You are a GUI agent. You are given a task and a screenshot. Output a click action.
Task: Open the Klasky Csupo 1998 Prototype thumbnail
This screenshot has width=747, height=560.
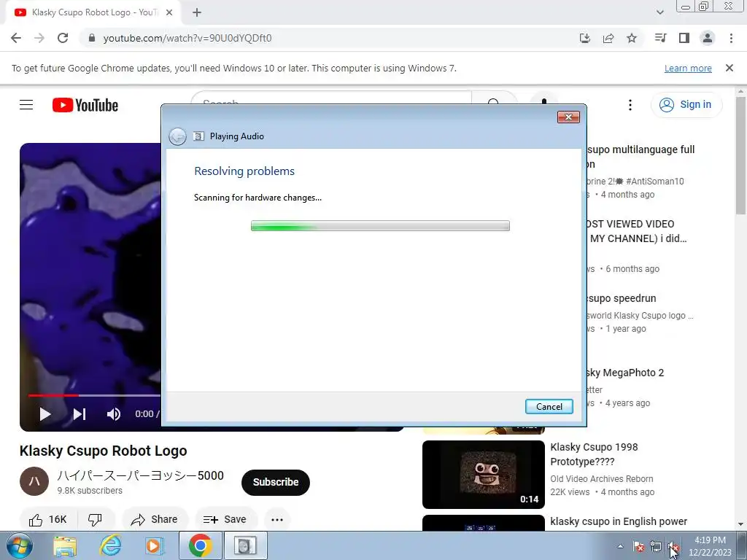[483, 474]
